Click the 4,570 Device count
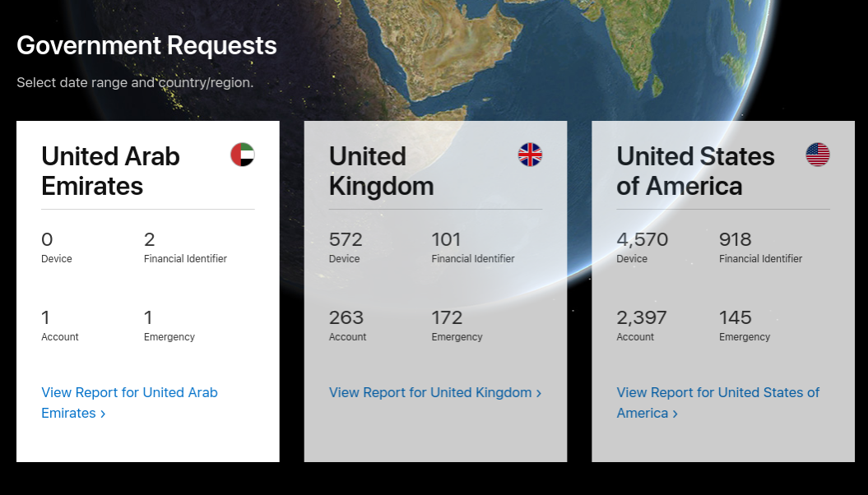The height and width of the screenshot is (495, 868). click(x=642, y=239)
